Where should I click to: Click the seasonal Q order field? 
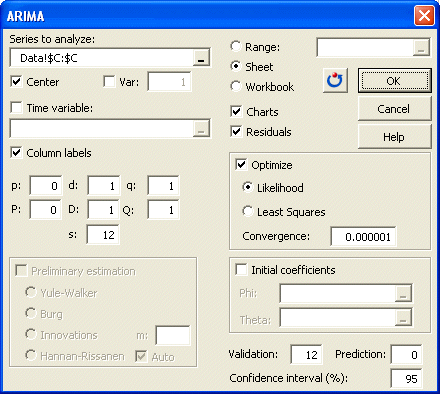(163, 210)
